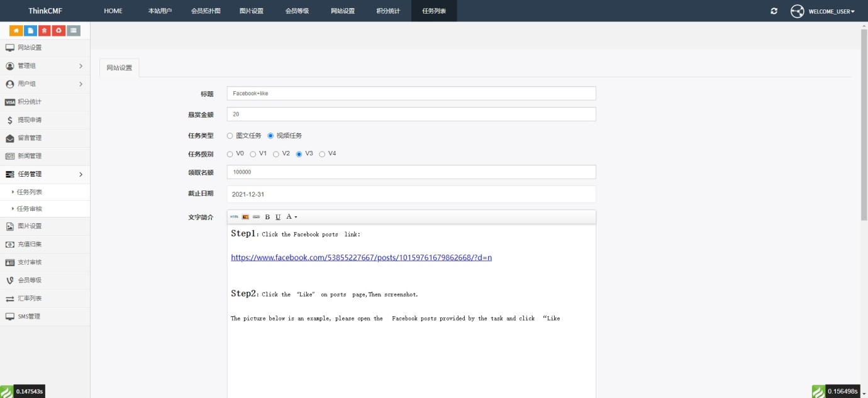
Task: Click the user avatar icon in top bar
Action: (x=798, y=11)
